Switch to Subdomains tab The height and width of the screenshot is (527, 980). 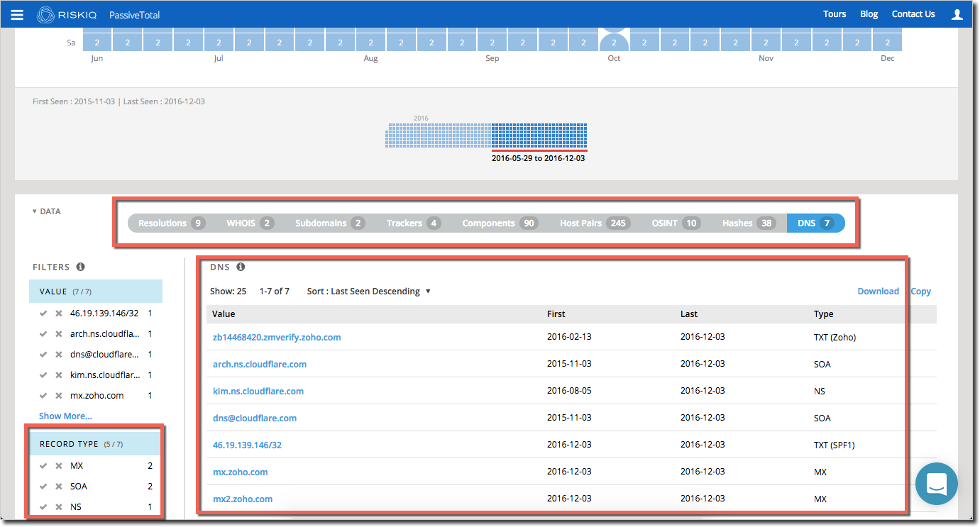(x=330, y=223)
